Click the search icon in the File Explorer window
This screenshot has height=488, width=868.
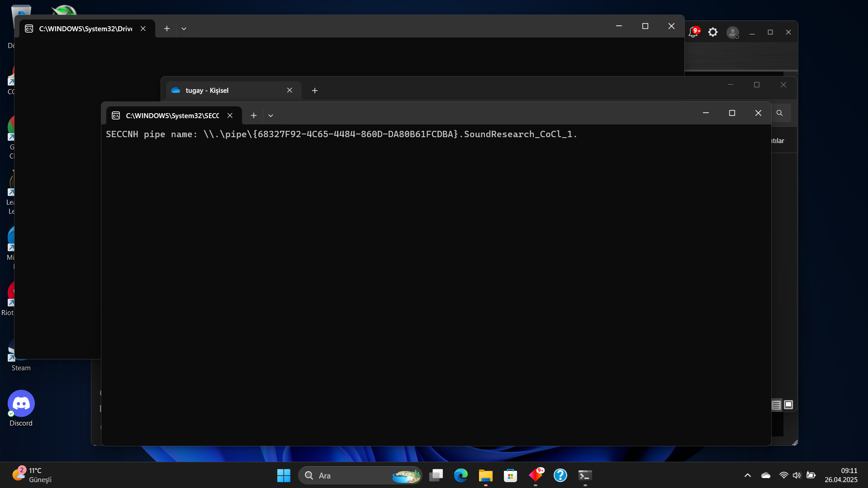point(779,113)
